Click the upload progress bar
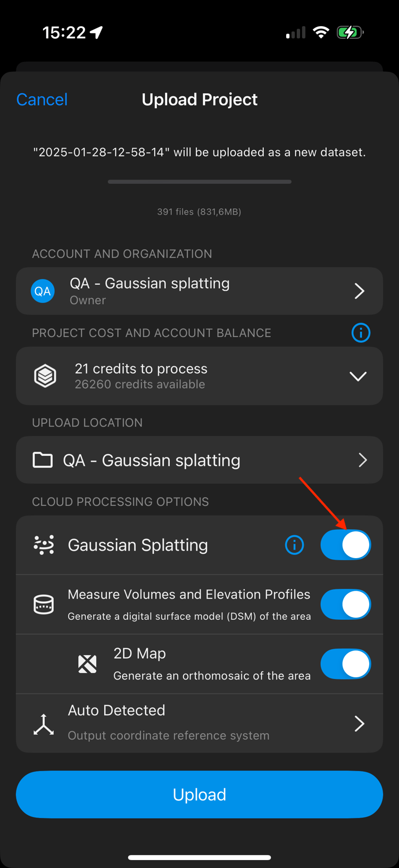399x868 pixels. tap(199, 182)
